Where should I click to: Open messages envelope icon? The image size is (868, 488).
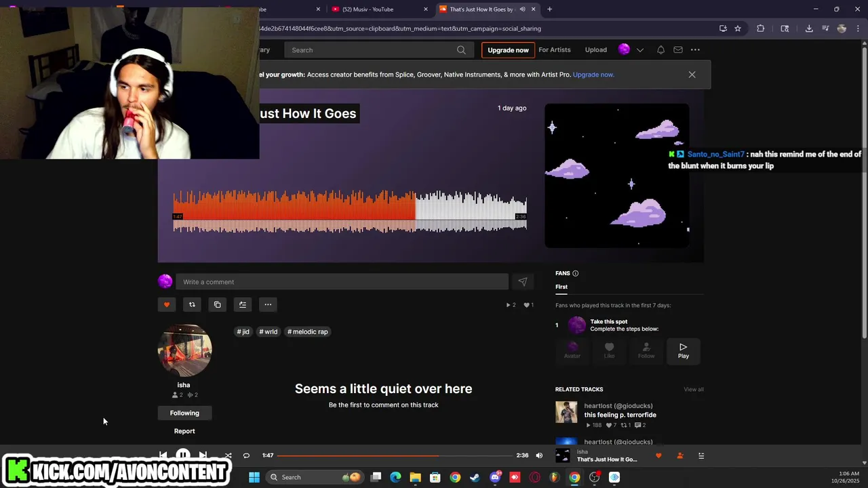(677, 49)
